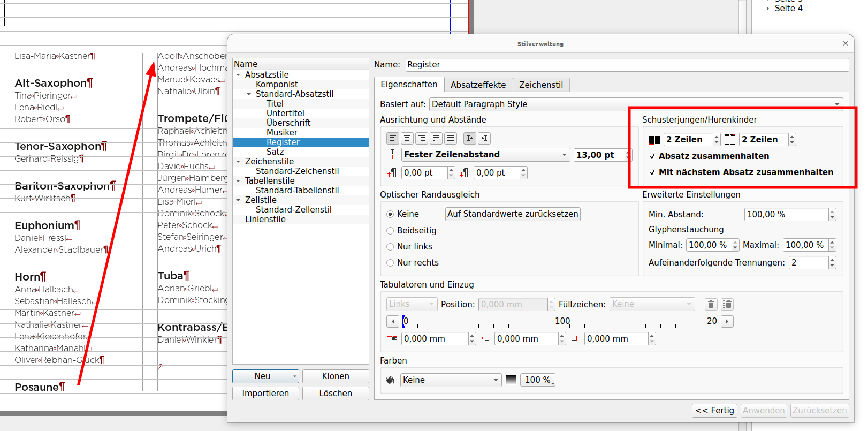Set paragraph alignment to centered

pyautogui.click(x=407, y=138)
